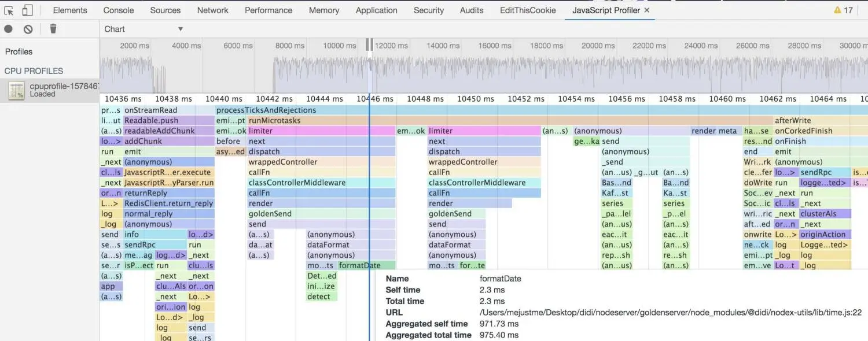
Task: Click the 4000 ms mark in overview
Action: (186, 46)
